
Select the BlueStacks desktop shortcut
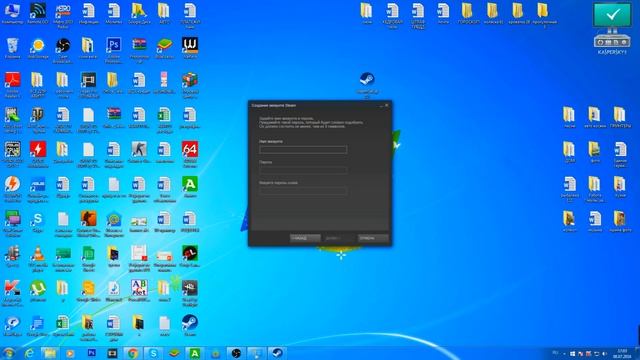tap(164, 48)
